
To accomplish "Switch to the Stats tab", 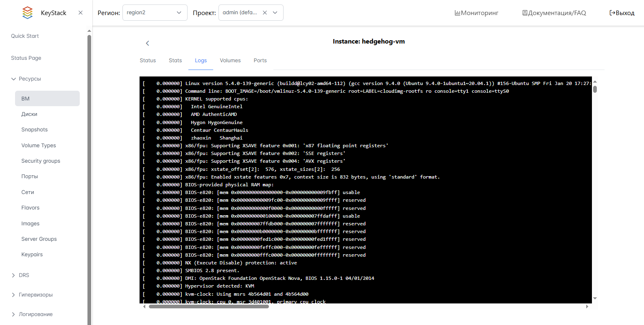I will click(175, 61).
